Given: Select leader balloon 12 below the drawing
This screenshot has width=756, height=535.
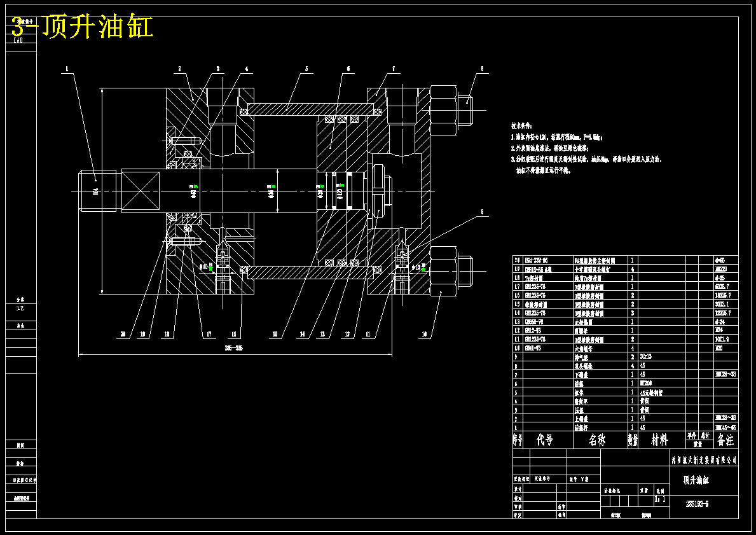Looking at the screenshot, I should point(347,335).
